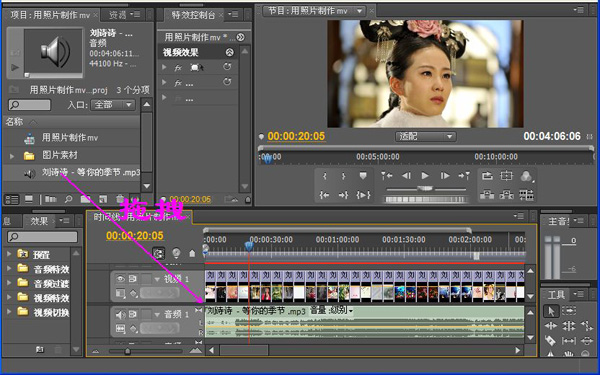Image resolution: width=600 pixels, height=375 pixels.
Task: Click Set Unnumbered Marker in timeline
Action: click(192, 253)
